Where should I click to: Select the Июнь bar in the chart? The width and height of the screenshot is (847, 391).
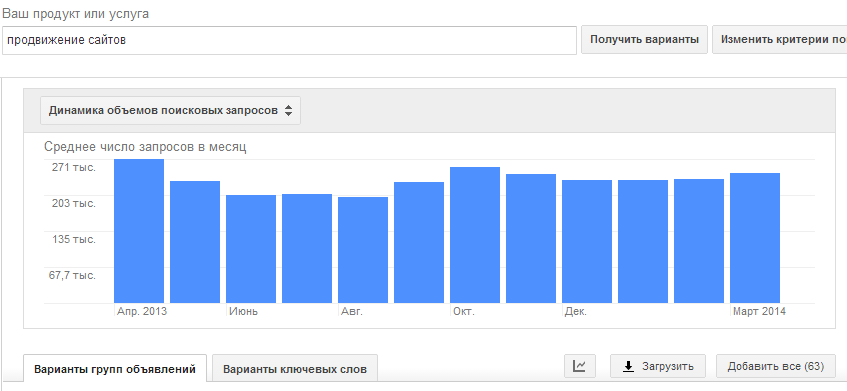point(251,249)
